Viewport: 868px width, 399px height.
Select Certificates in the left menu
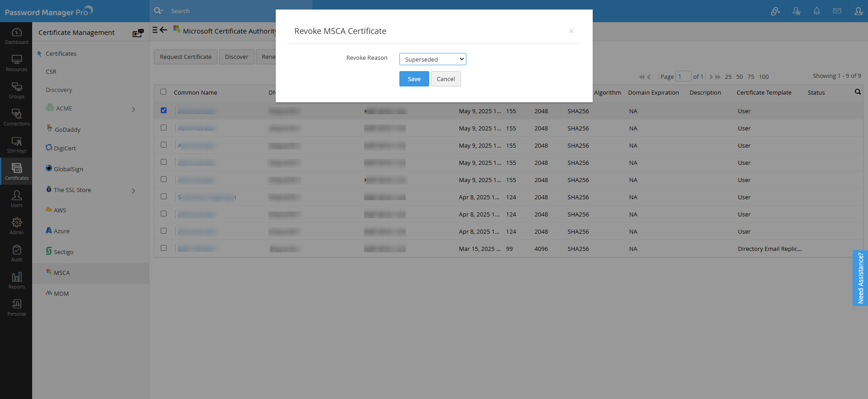coord(61,53)
